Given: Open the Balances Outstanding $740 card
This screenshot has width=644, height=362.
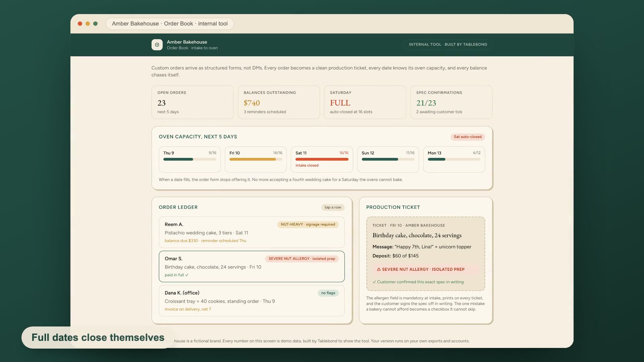Looking at the screenshot, I should pos(279,102).
